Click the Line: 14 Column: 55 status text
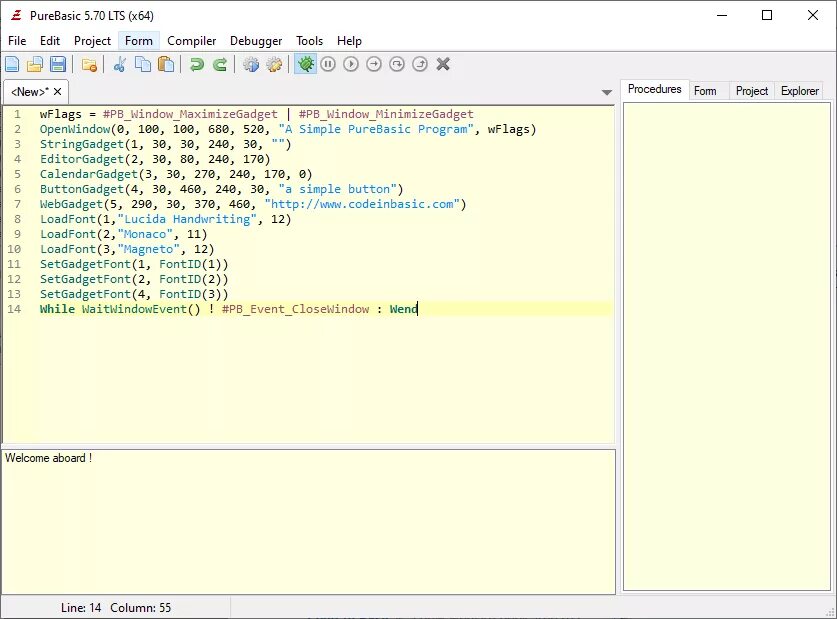The width and height of the screenshot is (837, 619). click(116, 608)
